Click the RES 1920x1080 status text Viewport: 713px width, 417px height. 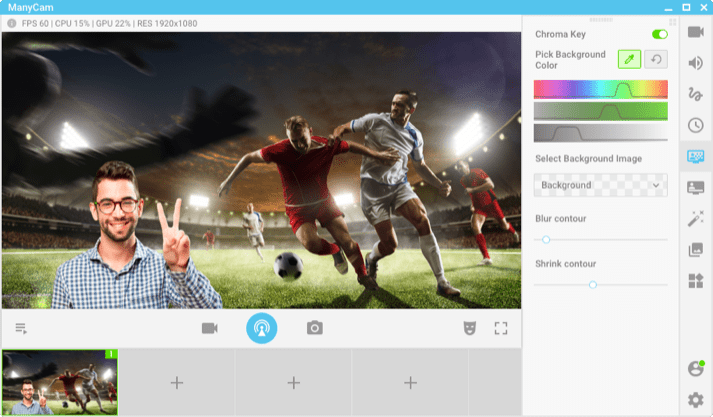167,24
